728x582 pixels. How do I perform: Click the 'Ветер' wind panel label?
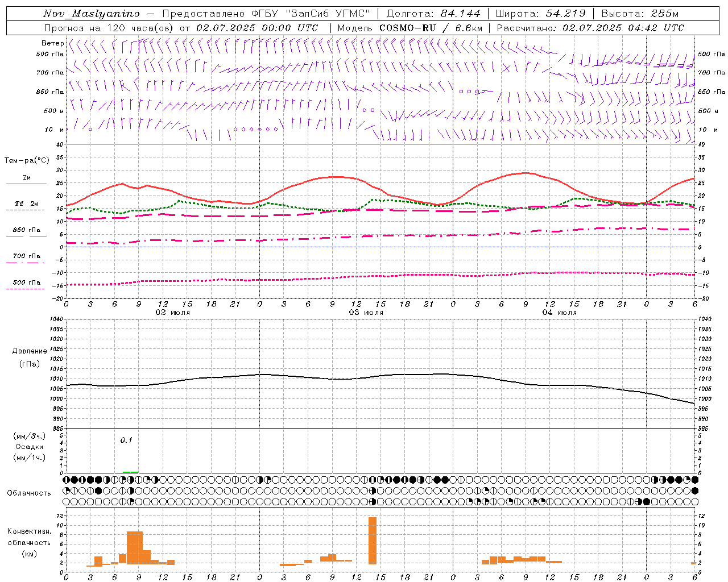pyautogui.click(x=52, y=43)
